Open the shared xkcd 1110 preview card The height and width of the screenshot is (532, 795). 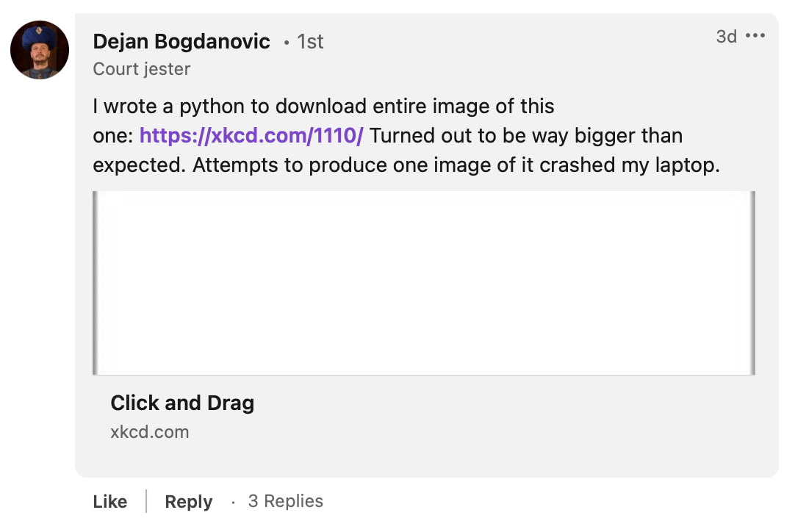pyautogui.click(x=423, y=309)
